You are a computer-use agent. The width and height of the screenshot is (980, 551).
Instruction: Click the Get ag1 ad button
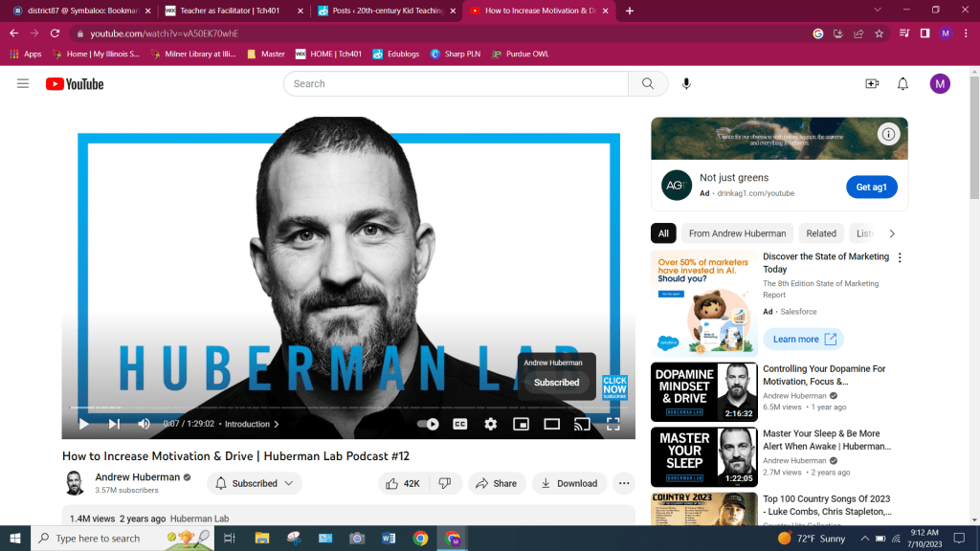click(x=872, y=187)
